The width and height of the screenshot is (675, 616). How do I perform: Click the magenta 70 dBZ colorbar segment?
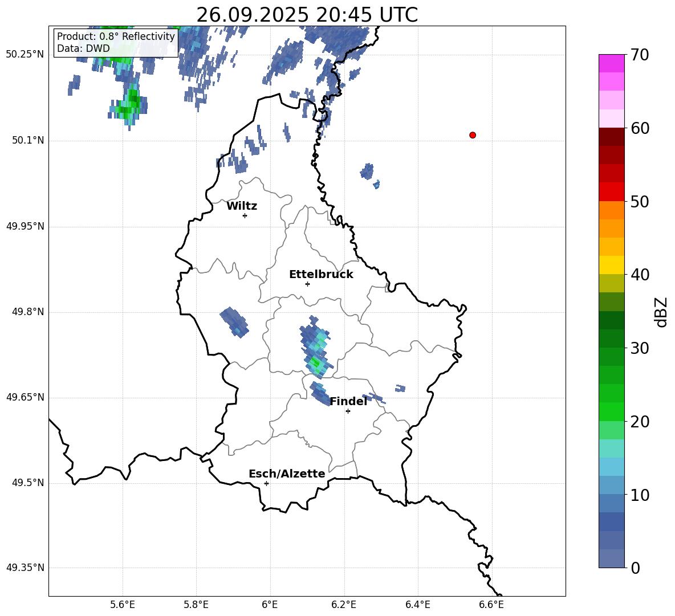coord(611,63)
